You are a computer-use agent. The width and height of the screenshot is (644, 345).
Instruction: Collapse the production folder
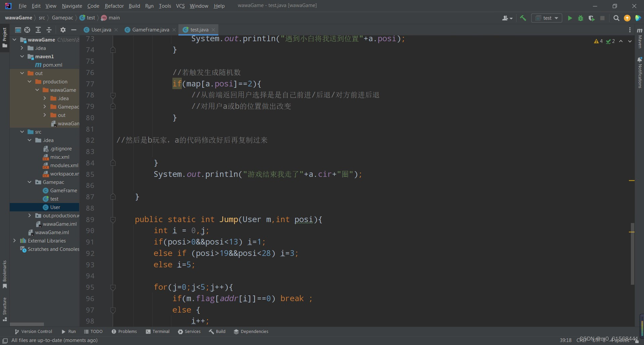coord(30,81)
